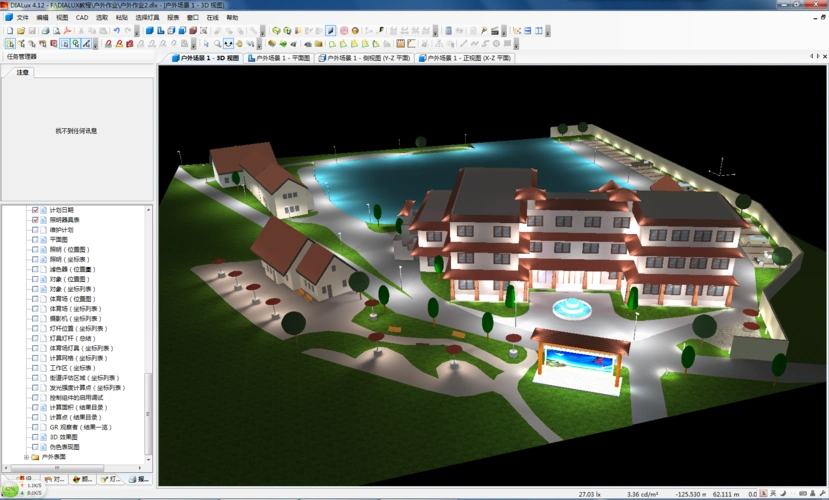Viewport: 829px width, 500px height.
Task: Click the Open file folder icon
Action: [x=21, y=31]
